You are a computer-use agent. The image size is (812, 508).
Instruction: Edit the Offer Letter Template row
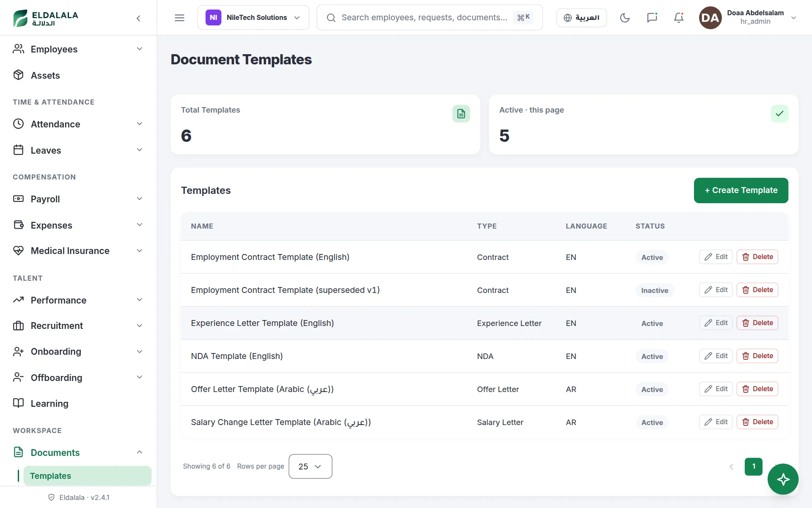click(x=716, y=389)
